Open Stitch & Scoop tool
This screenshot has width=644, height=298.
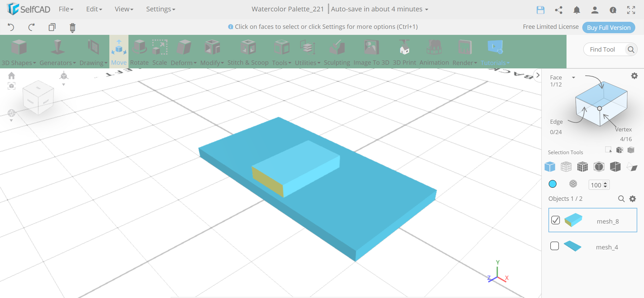pyautogui.click(x=248, y=52)
